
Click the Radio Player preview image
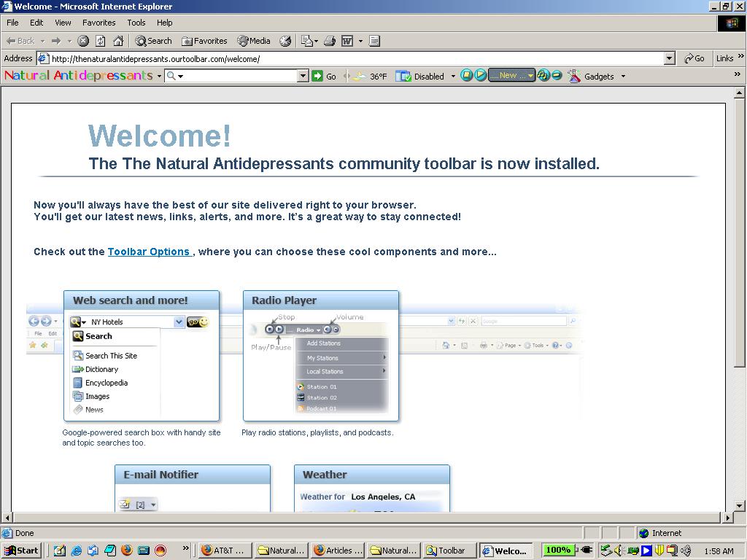point(321,356)
